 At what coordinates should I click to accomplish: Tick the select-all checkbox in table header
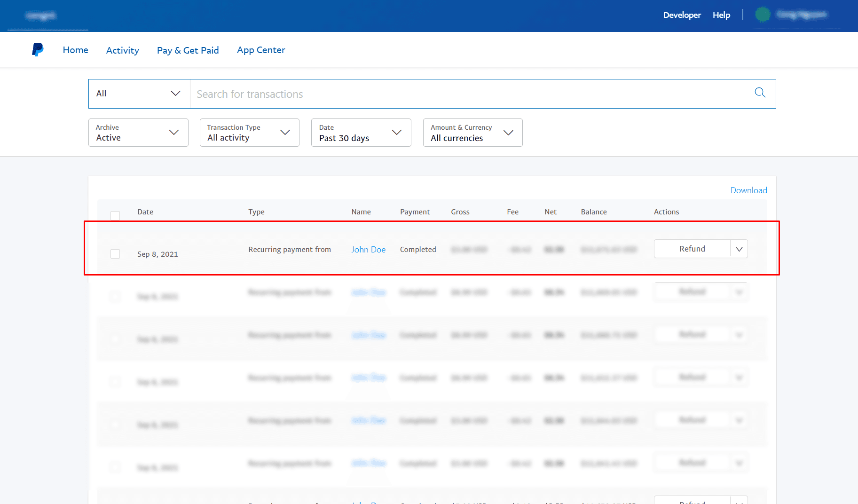click(115, 215)
